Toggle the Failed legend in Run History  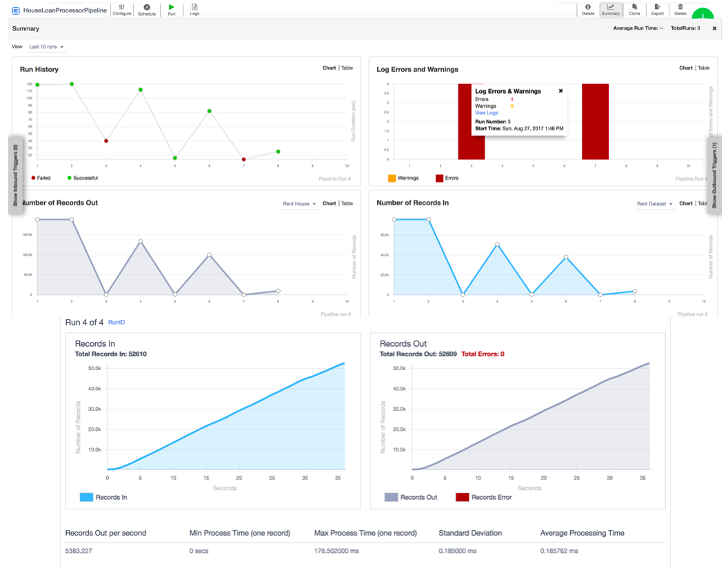tap(41, 178)
